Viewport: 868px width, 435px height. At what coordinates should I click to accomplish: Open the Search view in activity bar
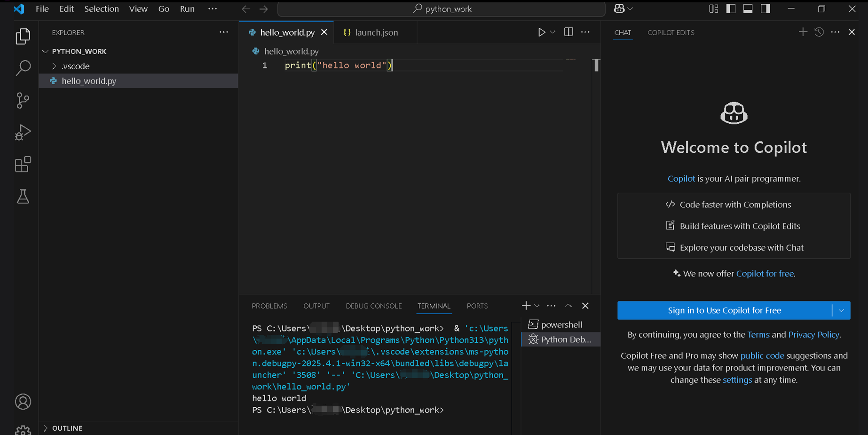[23, 68]
